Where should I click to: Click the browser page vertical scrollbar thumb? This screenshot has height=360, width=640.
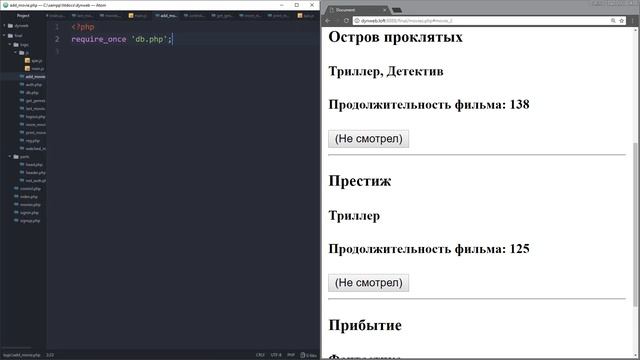coord(636,224)
